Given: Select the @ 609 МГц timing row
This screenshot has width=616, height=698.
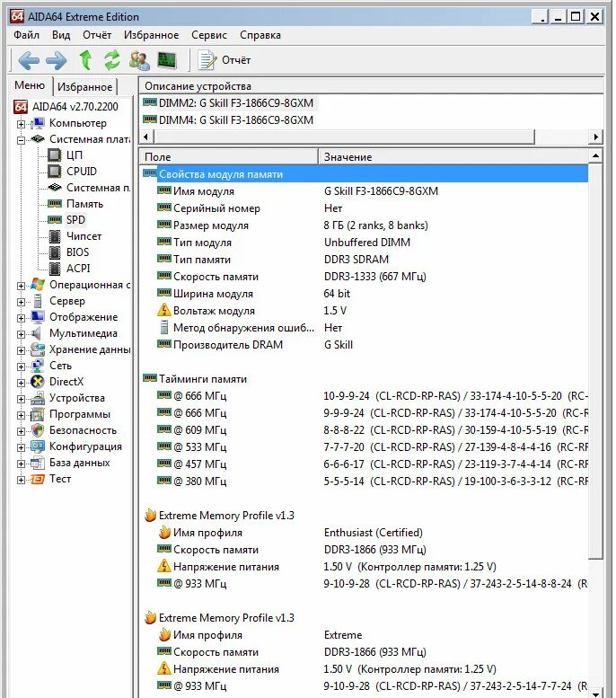Looking at the screenshot, I should pyautogui.click(x=364, y=430).
